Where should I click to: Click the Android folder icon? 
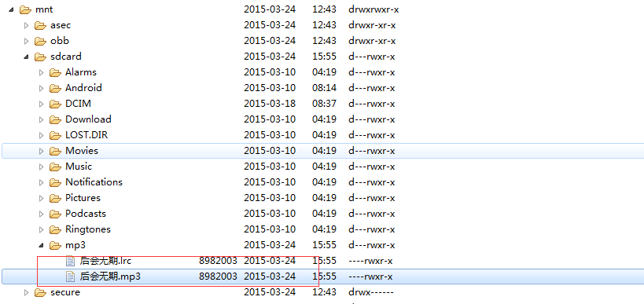click(x=55, y=88)
